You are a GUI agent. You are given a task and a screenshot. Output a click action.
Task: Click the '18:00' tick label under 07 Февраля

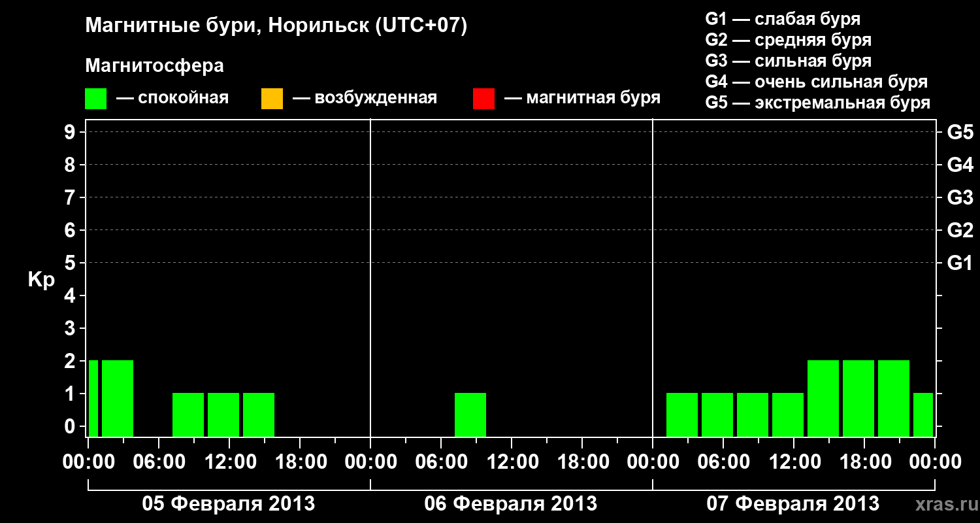point(864,462)
